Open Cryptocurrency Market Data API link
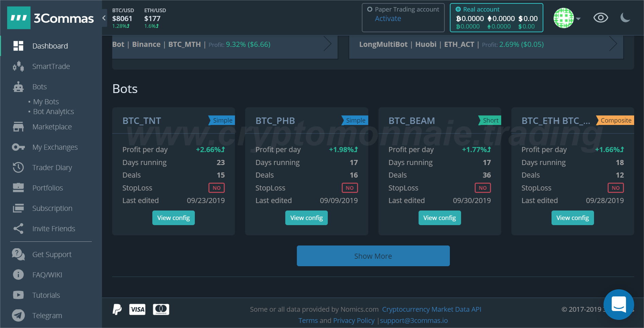 431,309
